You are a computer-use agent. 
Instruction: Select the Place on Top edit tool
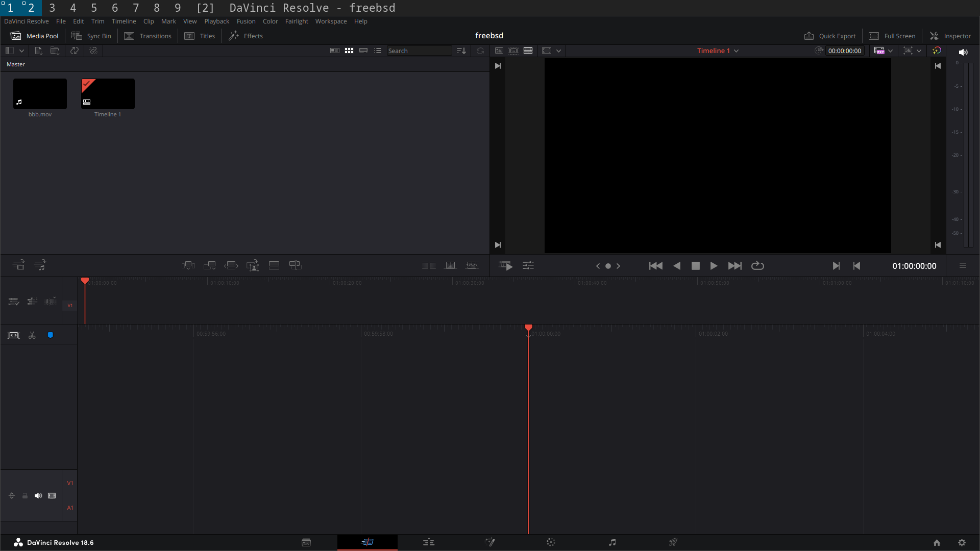274,265
